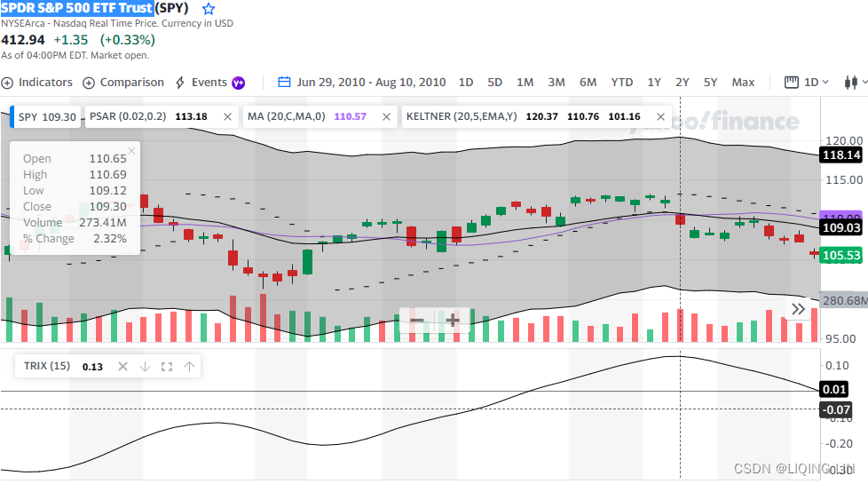Click the % Change 2.32% tooltip row
The image size is (868, 484).
(x=75, y=239)
